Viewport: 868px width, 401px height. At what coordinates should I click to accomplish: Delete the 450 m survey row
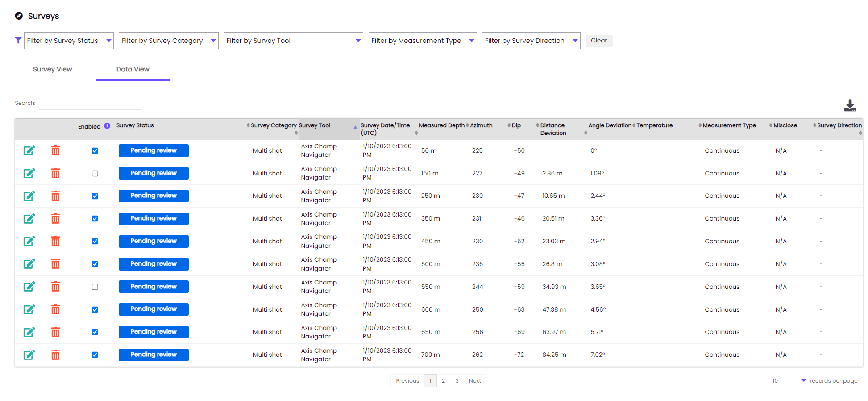click(55, 241)
